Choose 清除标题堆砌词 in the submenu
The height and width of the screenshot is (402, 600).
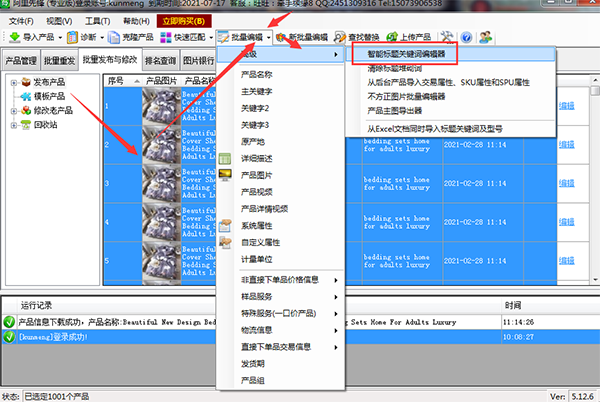(395, 68)
